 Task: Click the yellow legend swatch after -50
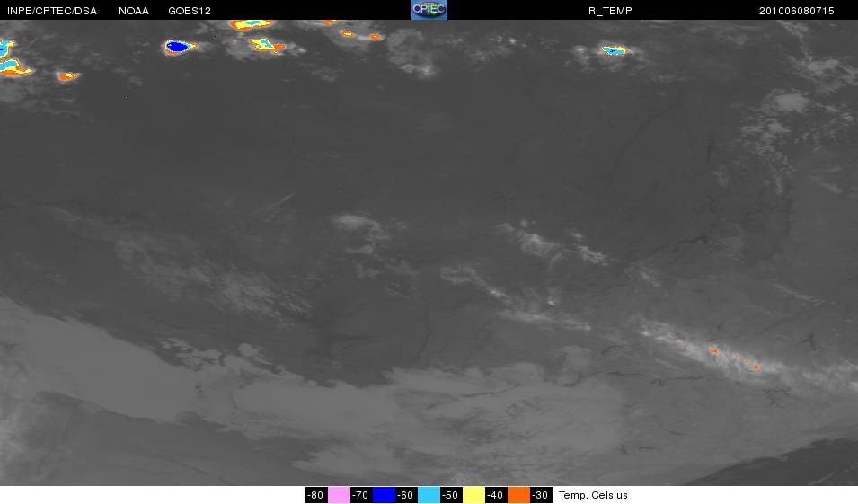coord(473,495)
